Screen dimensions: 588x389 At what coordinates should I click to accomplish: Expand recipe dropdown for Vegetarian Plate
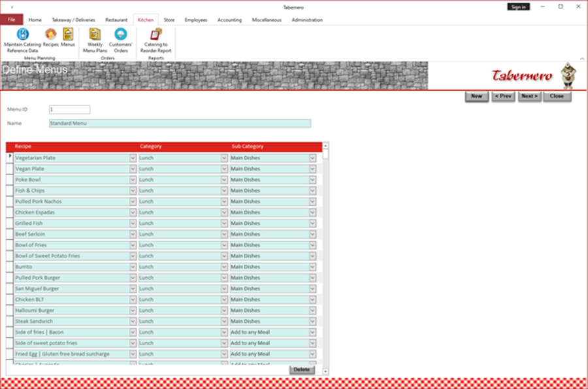(133, 158)
